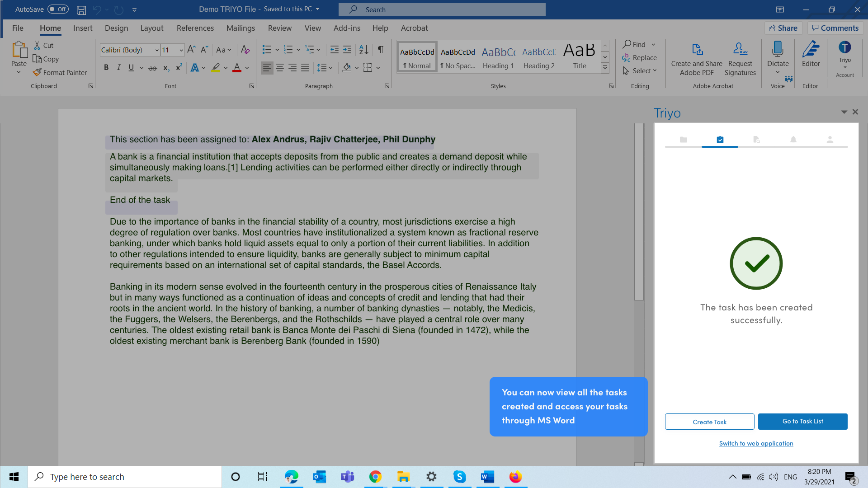
Task: Toggle bold formatting
Action: pyautogui.click(x=106, y=68)
